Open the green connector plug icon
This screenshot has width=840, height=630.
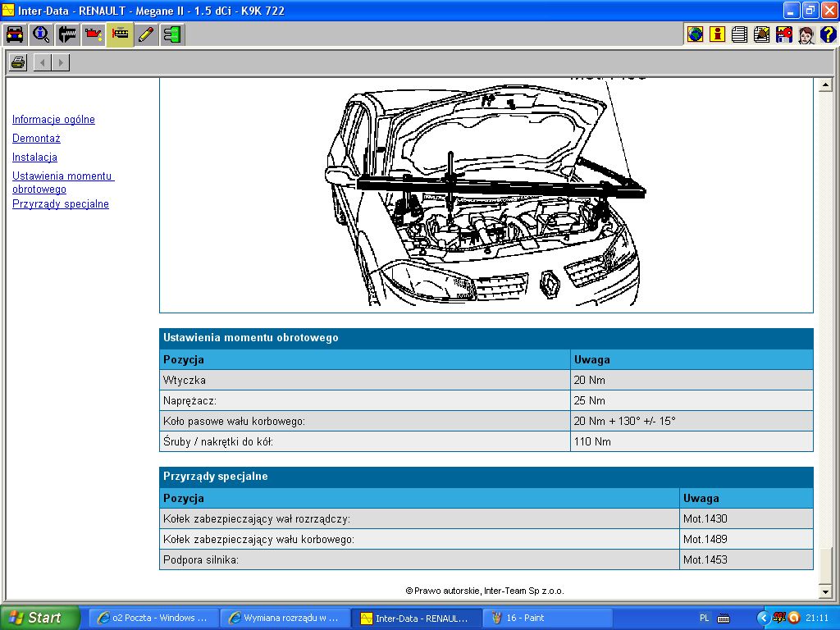point(172,34)
